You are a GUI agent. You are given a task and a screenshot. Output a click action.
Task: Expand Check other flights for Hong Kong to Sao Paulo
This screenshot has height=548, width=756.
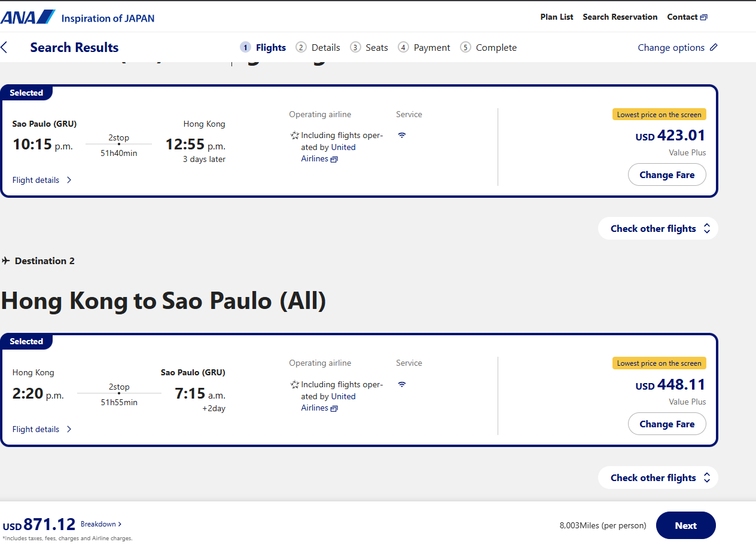tap(658, 477)
